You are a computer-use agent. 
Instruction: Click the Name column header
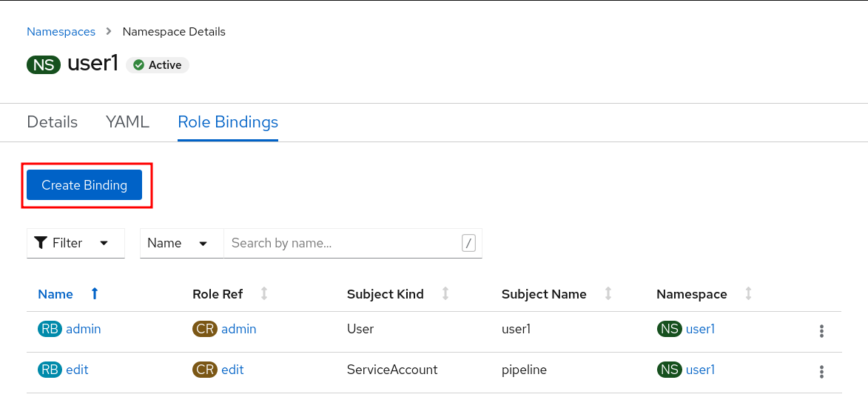pyautogui.click(x=55, y=294)
